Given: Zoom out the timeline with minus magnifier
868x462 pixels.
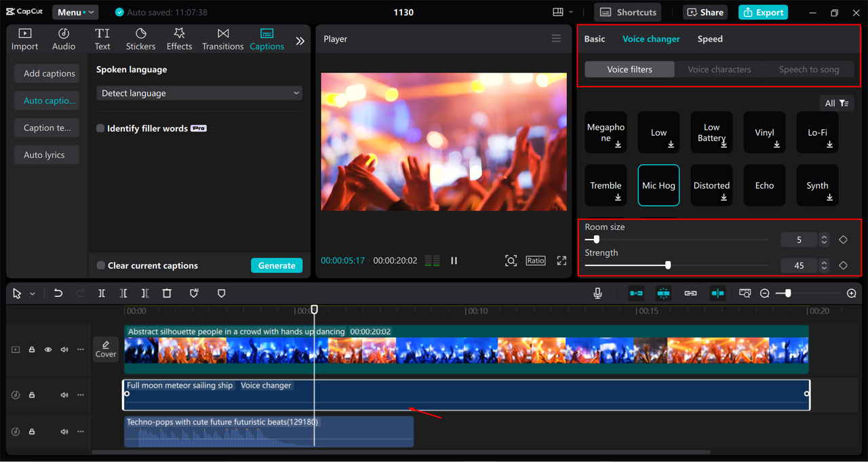Looking at the screenshot, I should (765, 293).
